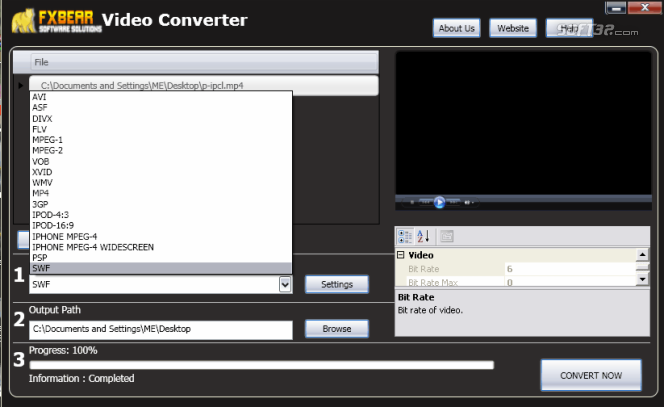Skip to next in the preview player
Viewport: 664px width, 407px height.
[x=453, y=202]
